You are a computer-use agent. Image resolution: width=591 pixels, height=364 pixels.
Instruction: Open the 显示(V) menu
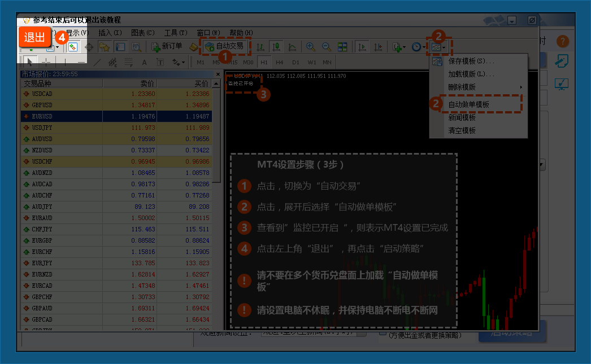tap(77, 33)
